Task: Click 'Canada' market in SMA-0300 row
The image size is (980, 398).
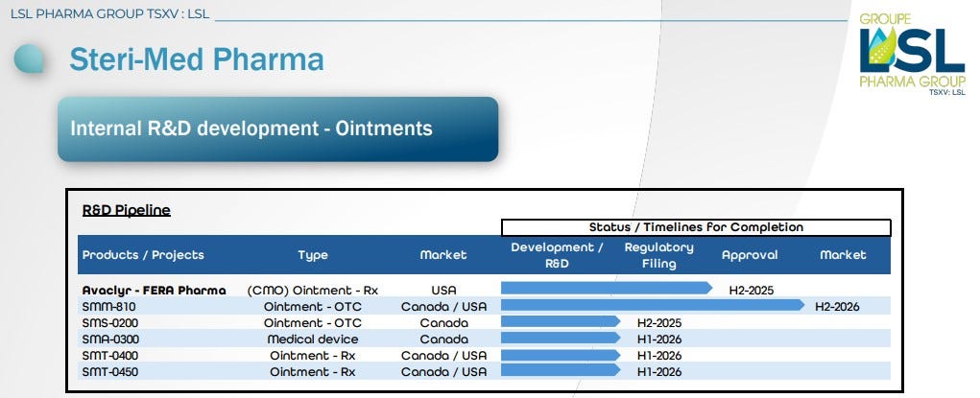Action: (x=443, y=339)
